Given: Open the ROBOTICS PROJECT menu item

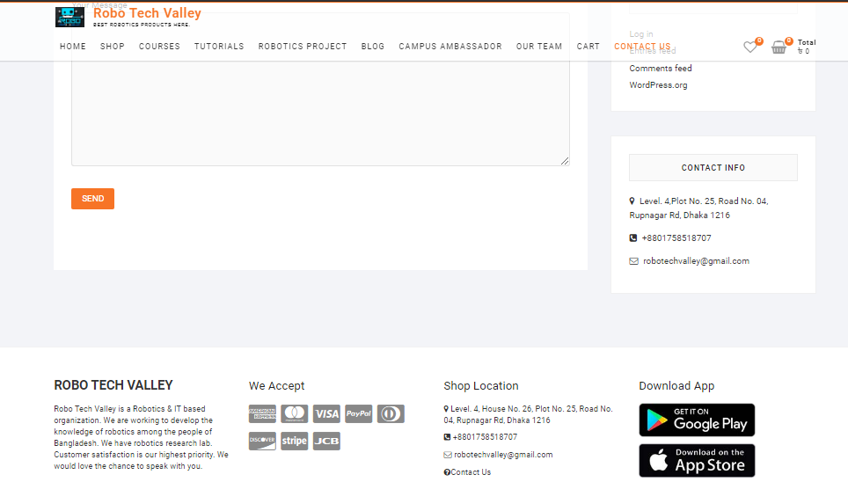Looking at the screenshot, I should (x=303, y=47).
